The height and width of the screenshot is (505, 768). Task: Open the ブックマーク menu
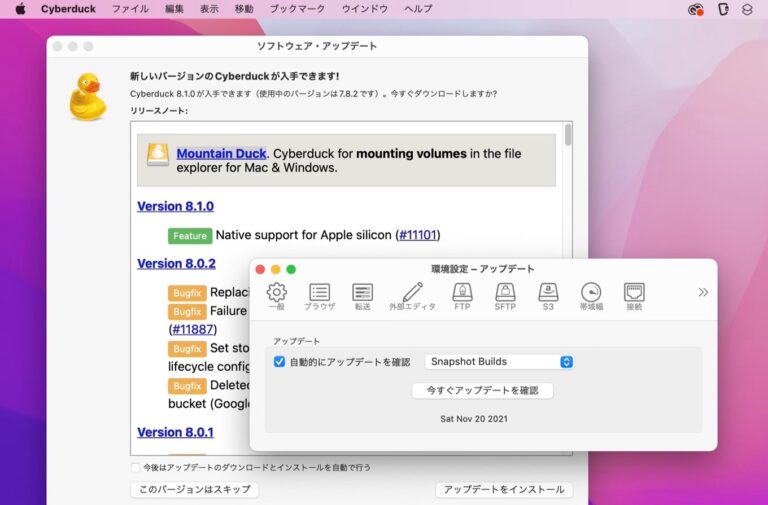[297, 9]
